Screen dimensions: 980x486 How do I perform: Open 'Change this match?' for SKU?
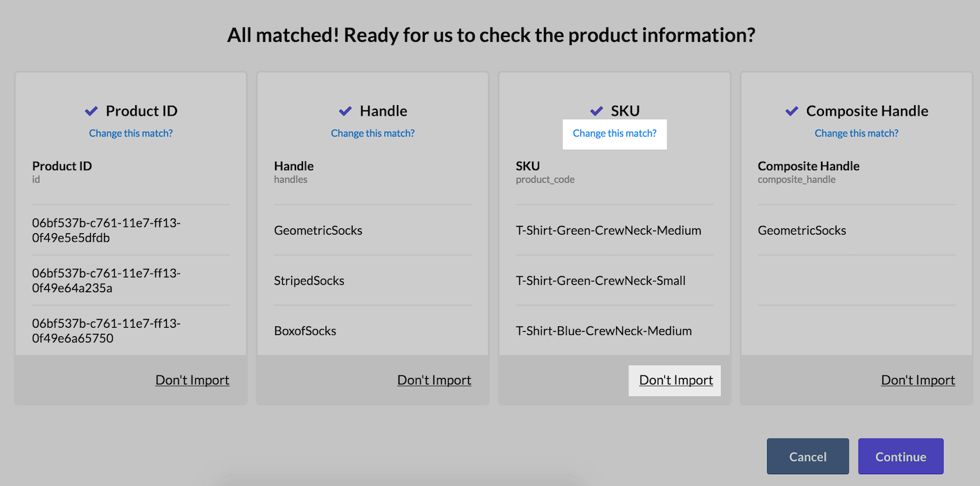[x=615, y=134]
